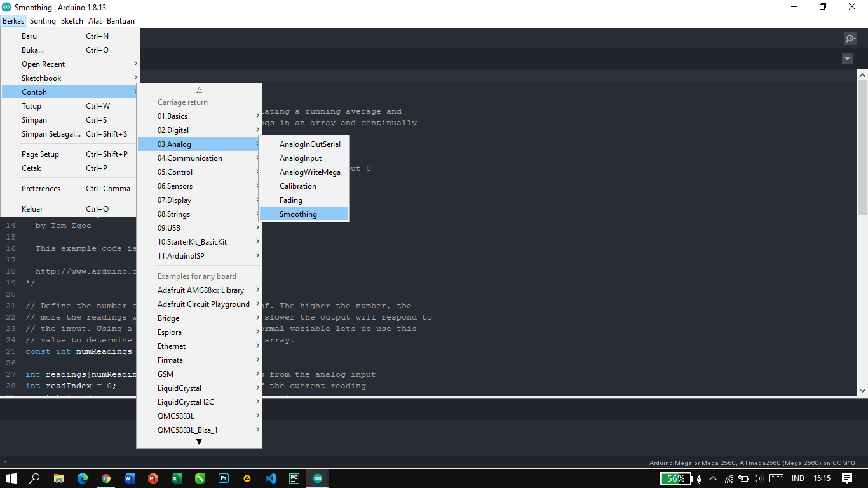Image resolution: width=868 pixels, height=488 pixels.
Task: Select Simpan in the Berkas menu
Action: pos(70,120)
